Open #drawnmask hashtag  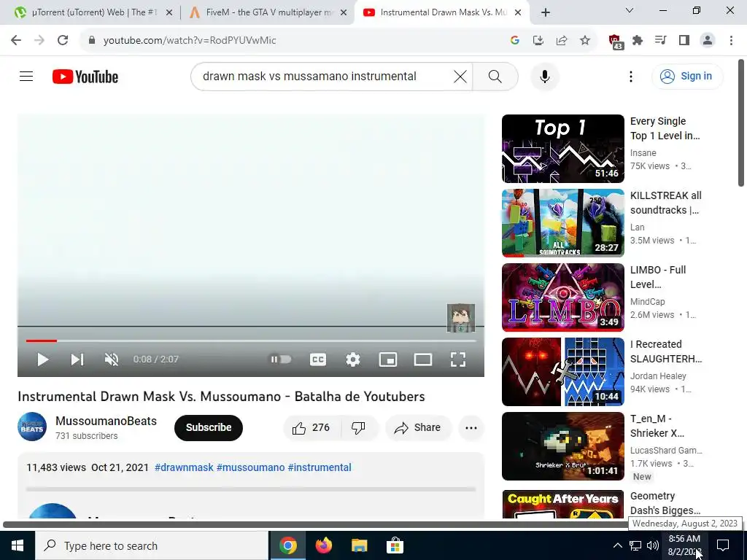point(184,467)
